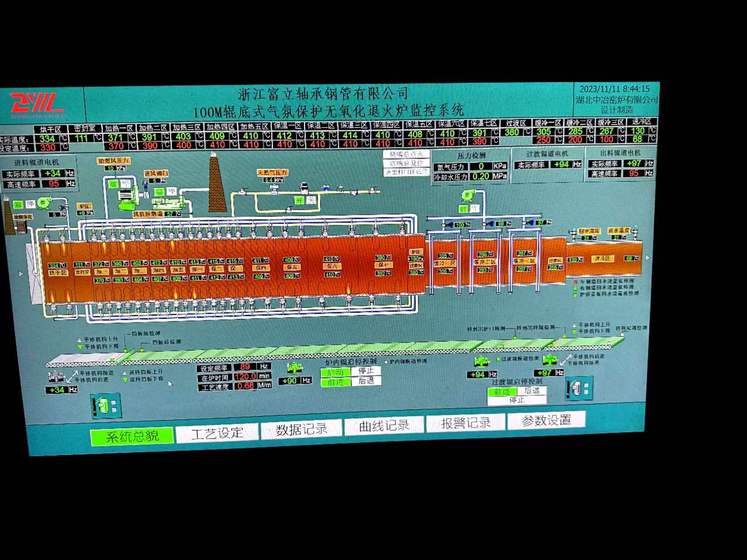Click the 设定频率 value field showing 89
Viewport: 747px width, 560px height.
(245, 367)
